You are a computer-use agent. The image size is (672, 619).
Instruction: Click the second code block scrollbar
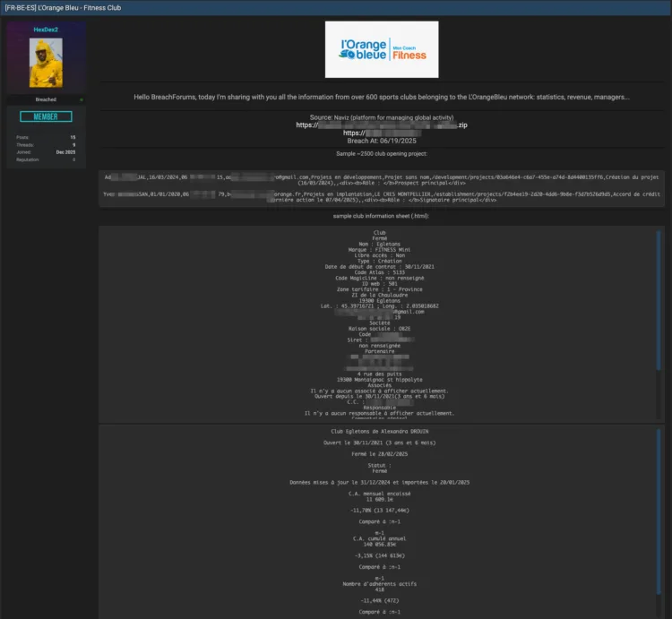coord(659,512)
